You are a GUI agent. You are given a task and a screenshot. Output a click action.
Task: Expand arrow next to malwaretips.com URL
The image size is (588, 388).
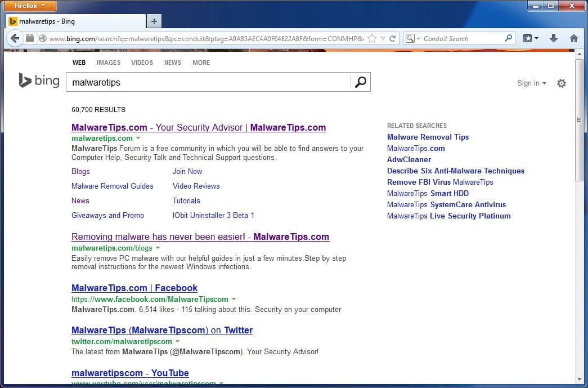pyautogui.click(x=138, y=138)
